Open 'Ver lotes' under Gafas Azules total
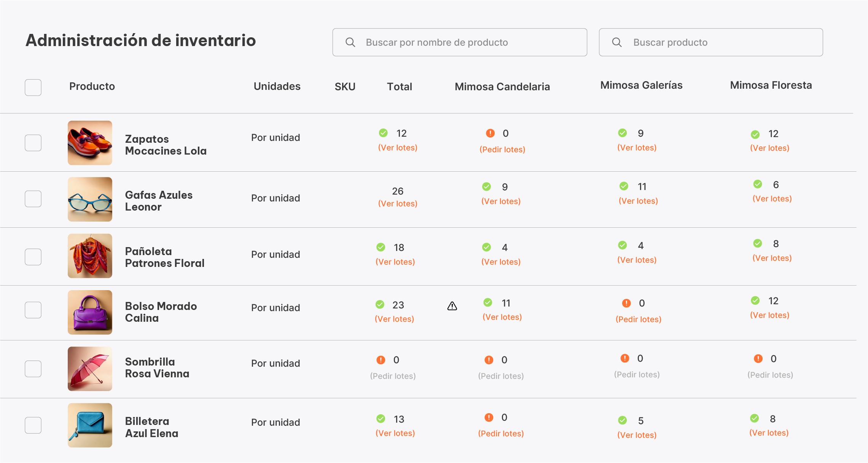Screen dimensions: 868x463 pos(397,204)
